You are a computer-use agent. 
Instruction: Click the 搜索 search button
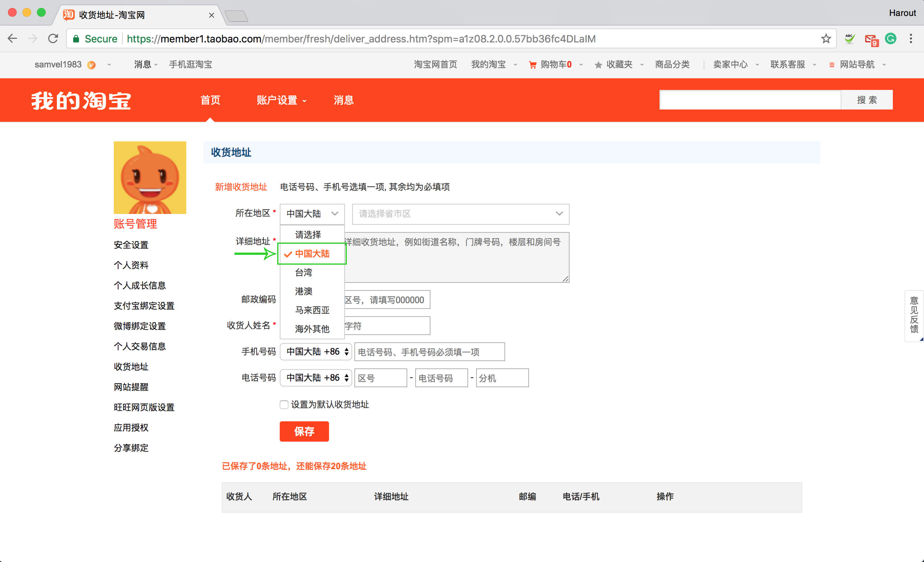[866, 100]
